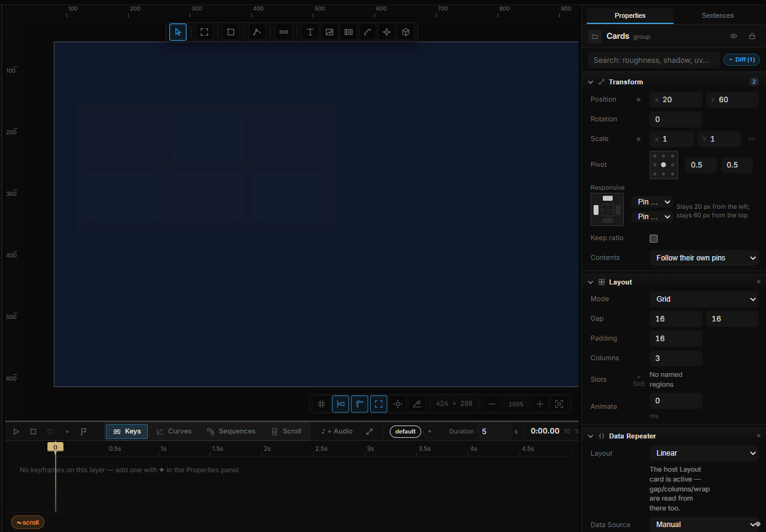Image resolution: width=766 pixels, height=532 pixels.
Task: Edit the Duration field
Action: tap(494, 432)
